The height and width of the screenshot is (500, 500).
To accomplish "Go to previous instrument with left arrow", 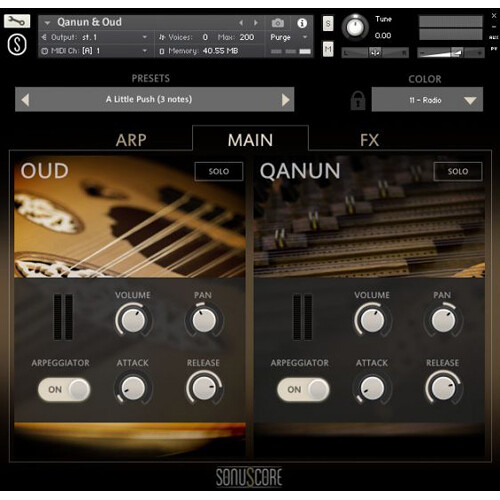I will pyautogui.click(x=241, y=23).
